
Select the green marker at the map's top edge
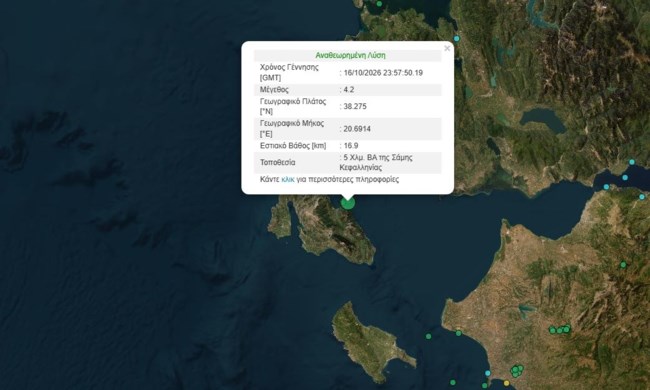point(379,4)
